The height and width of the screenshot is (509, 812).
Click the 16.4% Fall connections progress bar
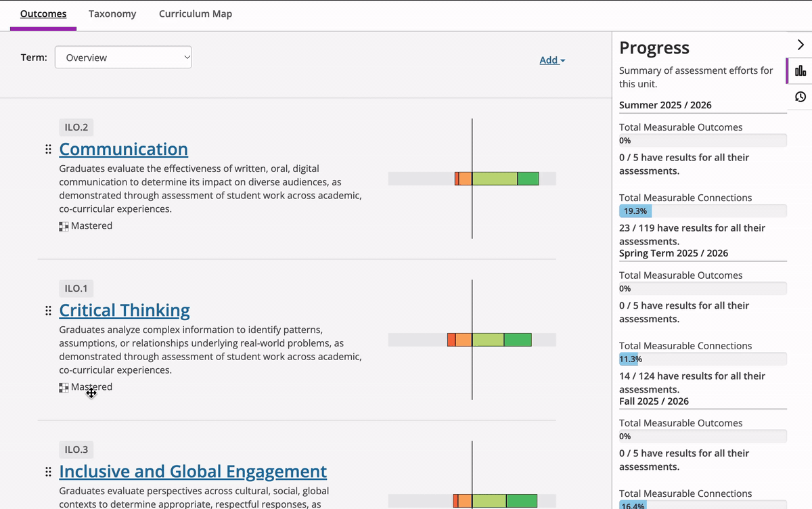(703, 504)
